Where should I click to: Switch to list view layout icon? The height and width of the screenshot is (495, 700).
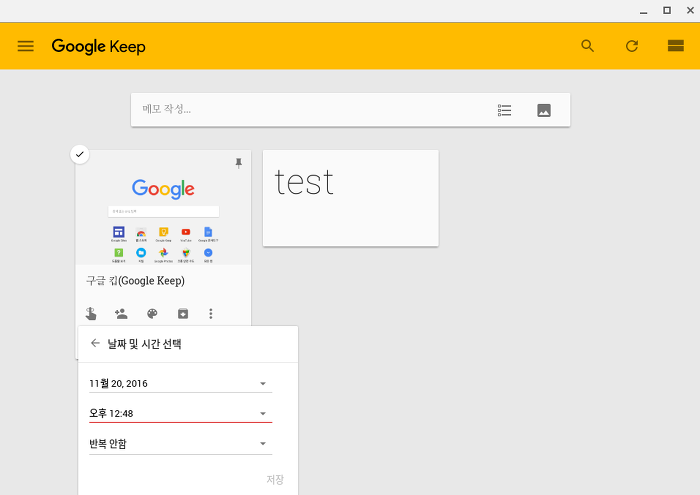[675, 46]
